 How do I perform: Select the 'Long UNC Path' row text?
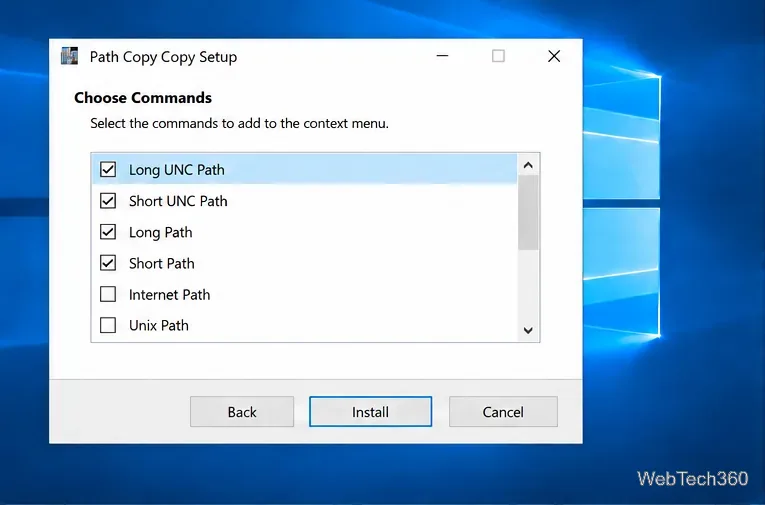click(x=177, y=170)
